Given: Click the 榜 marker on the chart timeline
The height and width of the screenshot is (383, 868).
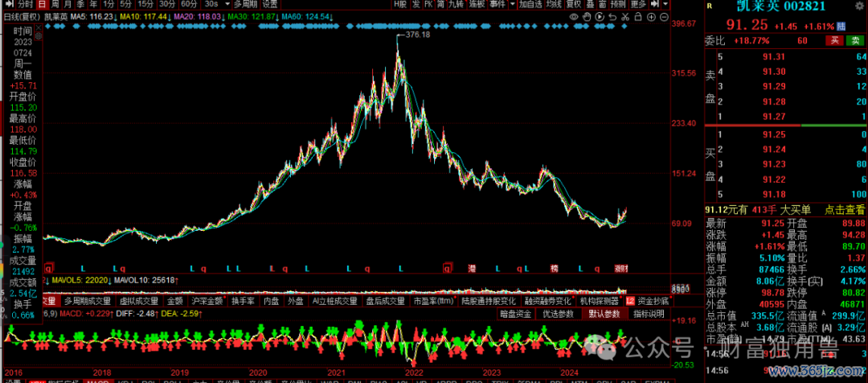Looking at the screenshot, I should point(554,268).
